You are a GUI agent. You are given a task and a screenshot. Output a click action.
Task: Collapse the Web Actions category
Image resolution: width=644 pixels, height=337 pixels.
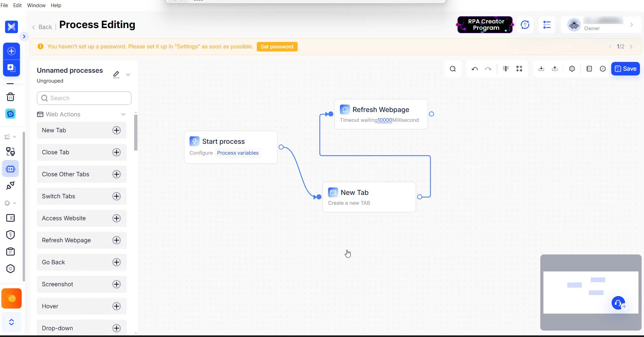tap(123, 114)
